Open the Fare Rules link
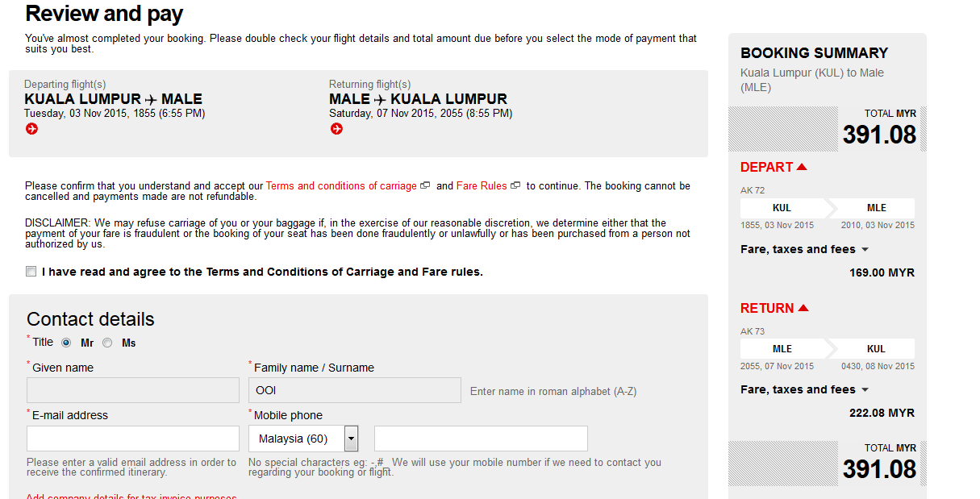 click(x=482, y=185)
